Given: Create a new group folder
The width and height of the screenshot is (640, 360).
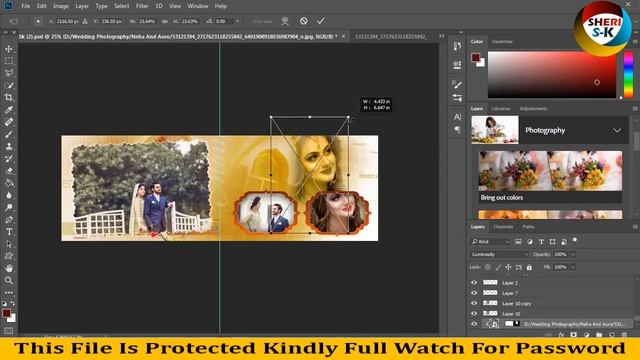Looking at the screenshot, I should [x=599, y=335].
